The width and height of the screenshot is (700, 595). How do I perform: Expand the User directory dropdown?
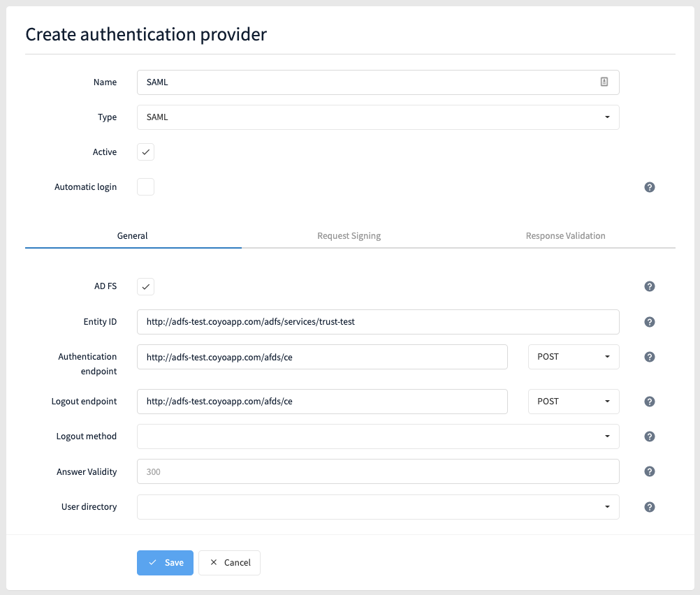coord(378,507)
